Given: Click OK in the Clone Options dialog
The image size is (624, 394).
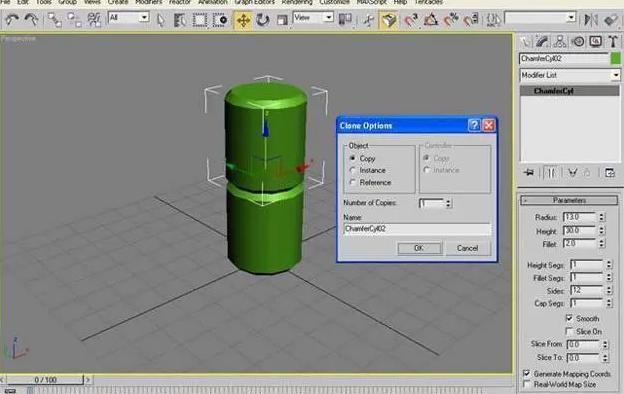Looking at the screenshot, I should tap(419, 248).
